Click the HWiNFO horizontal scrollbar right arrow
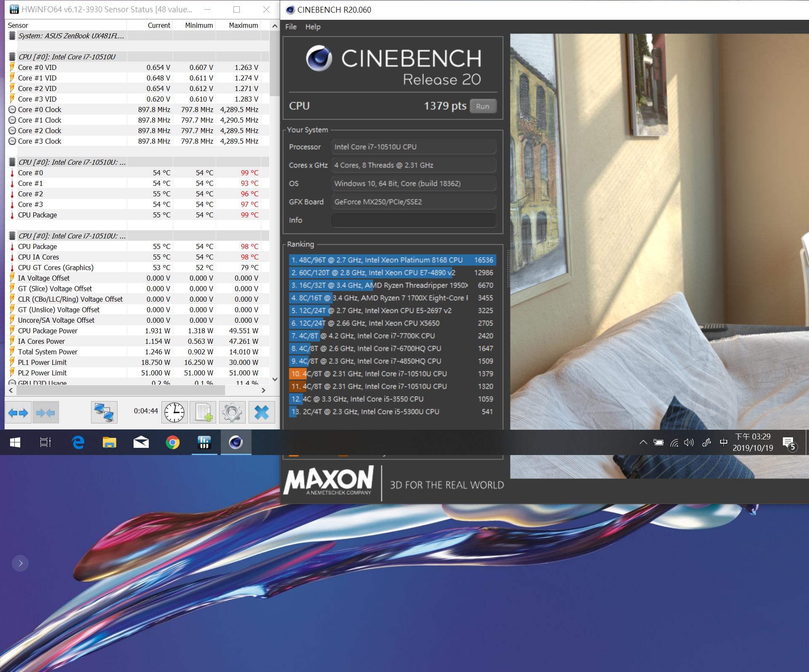The height and width of the screenshot is (672, 809). [263, 391]
